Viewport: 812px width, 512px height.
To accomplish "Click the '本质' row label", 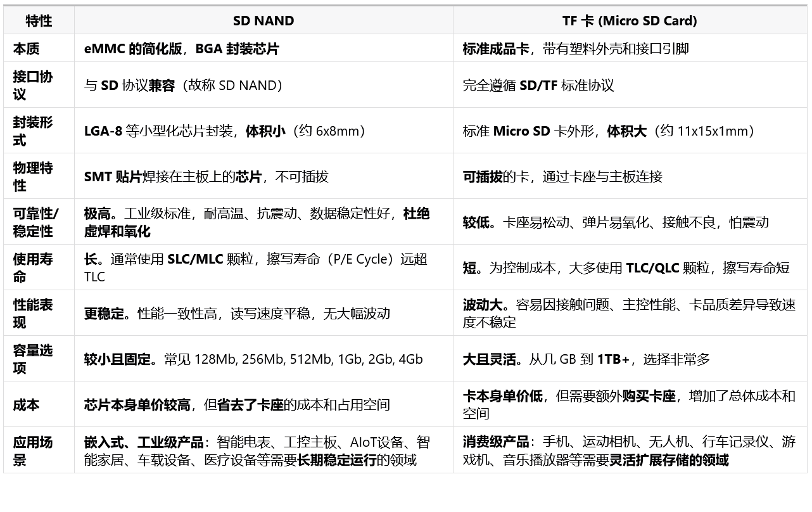I will click(39, 48).
